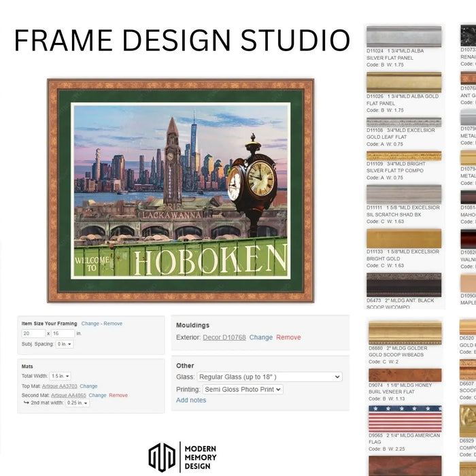The height and width of the screenshot is (476, 476).
Task: Click the framed Hoboken artwork preview
Action: tap(181, 190)
